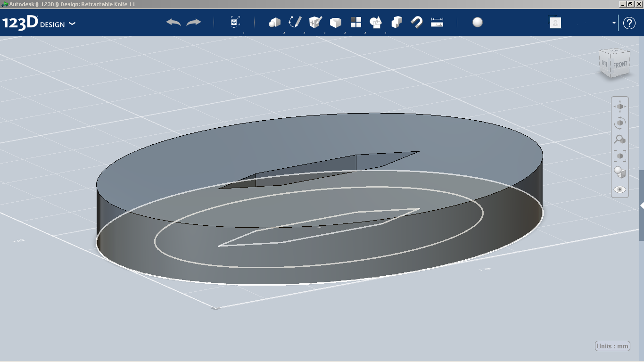Open the materials and outlines display options
The height and width of the screenshot is (362, 644).
(x=620, y=173)
